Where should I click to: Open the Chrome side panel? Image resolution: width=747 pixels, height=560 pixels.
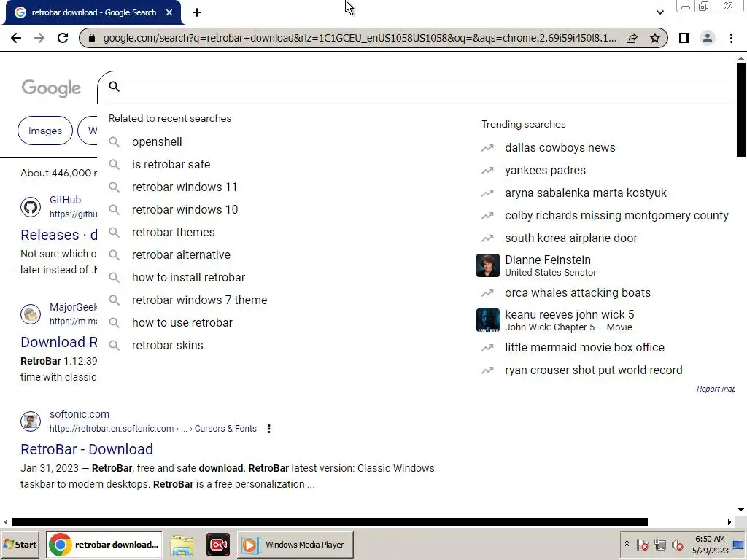click(684, 38)
